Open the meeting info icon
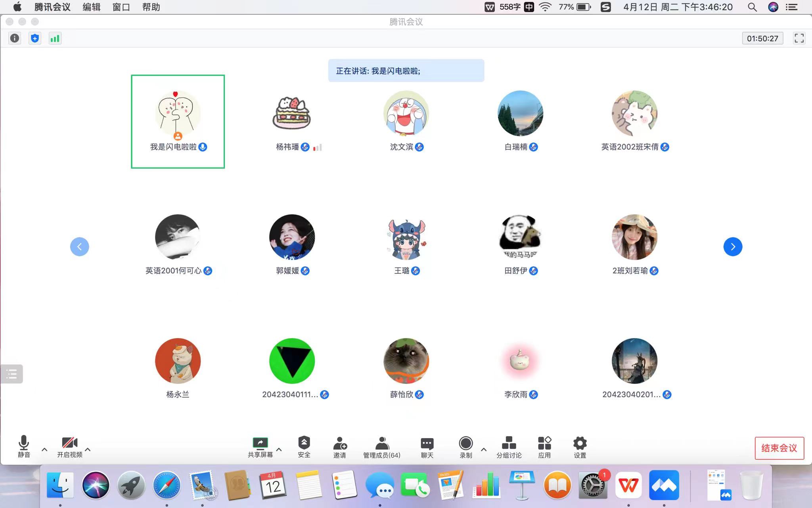The height and width of the screenshot is (508, 812). point(15,38)
